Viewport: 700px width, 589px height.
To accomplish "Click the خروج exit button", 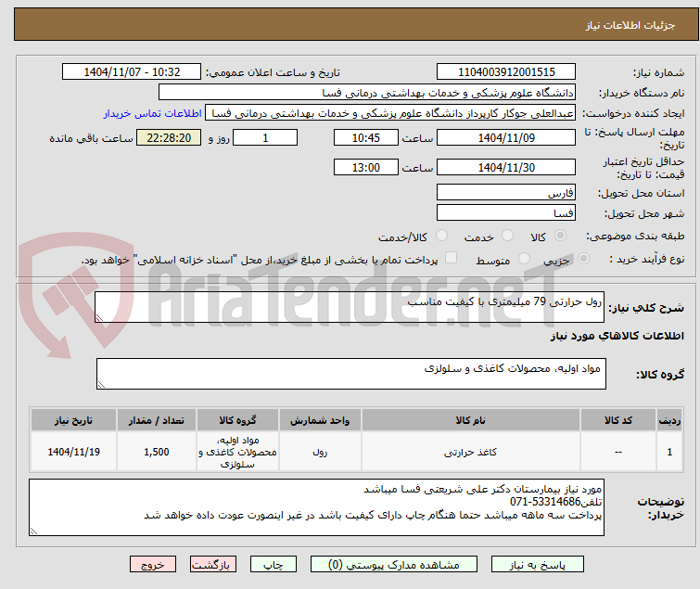I will (153, 565).
